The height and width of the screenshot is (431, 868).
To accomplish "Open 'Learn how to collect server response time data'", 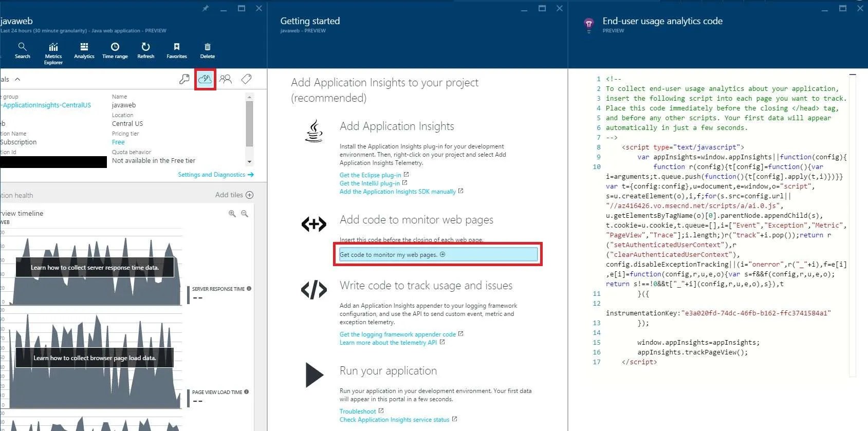I will tap(95, 268).
